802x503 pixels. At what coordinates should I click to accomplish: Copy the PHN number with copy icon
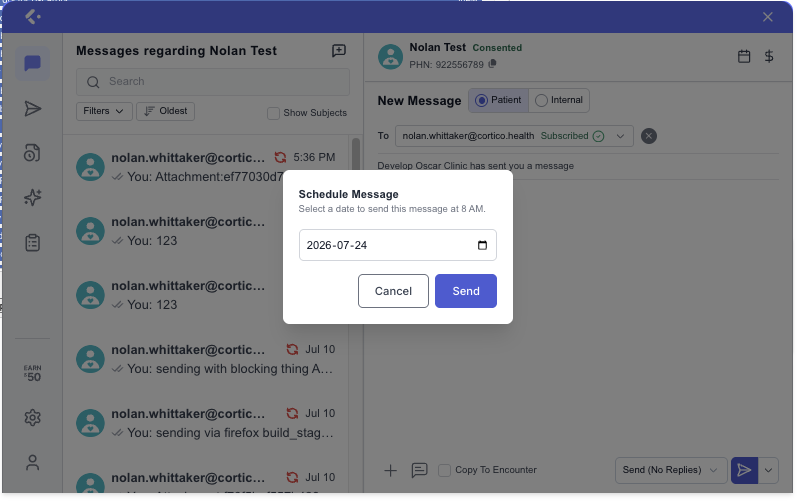pyautogui.click(x=492, y=64)
